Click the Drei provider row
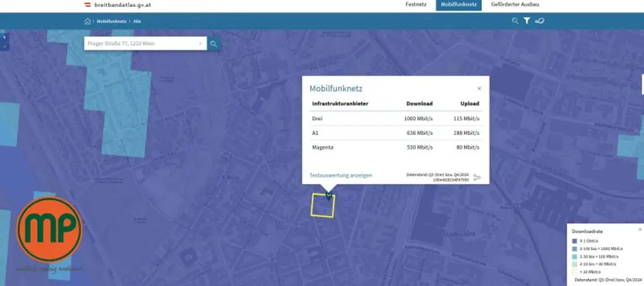Viewport: 644px width, 286px height. tap(396, 118)
